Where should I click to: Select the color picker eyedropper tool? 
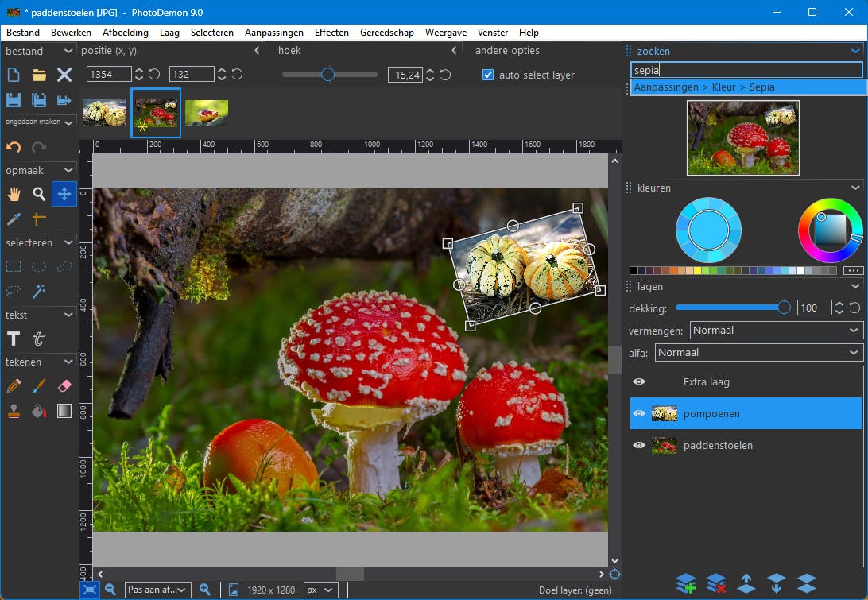(14, 219)
